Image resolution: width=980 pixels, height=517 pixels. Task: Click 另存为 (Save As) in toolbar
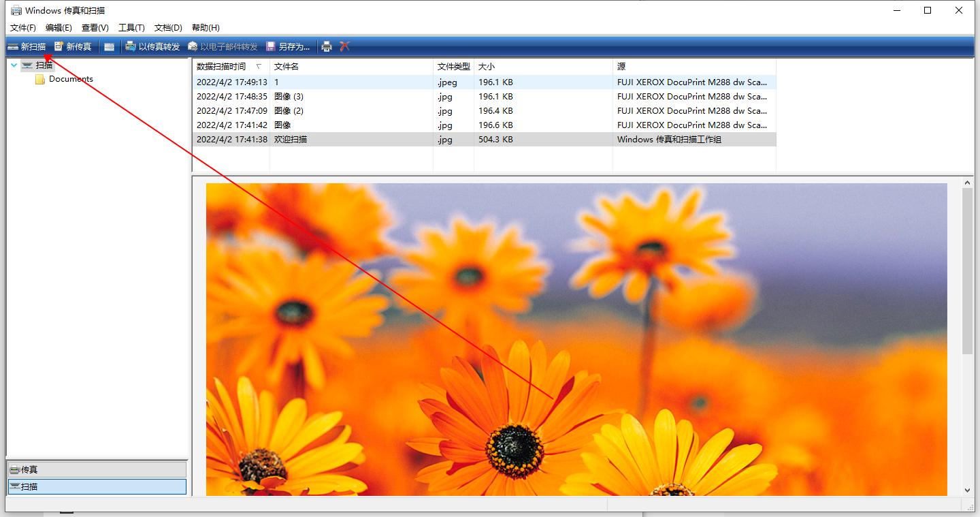click(288, 46)
